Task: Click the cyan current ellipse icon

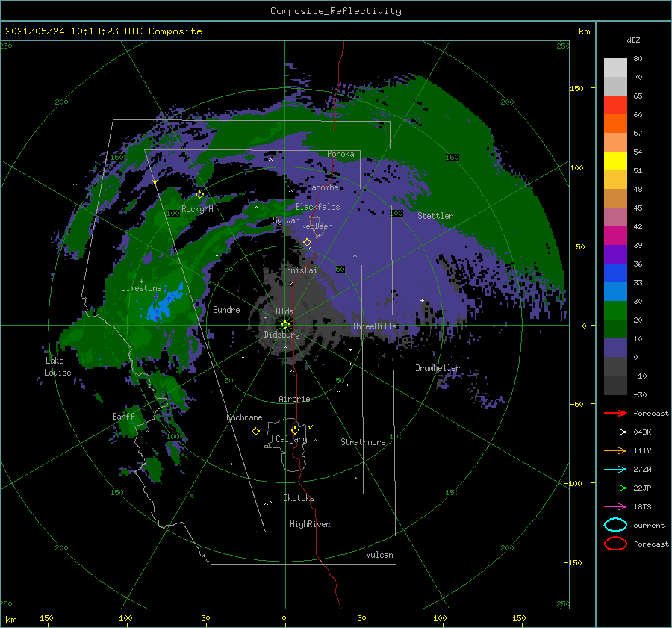Action: (615, 525)
